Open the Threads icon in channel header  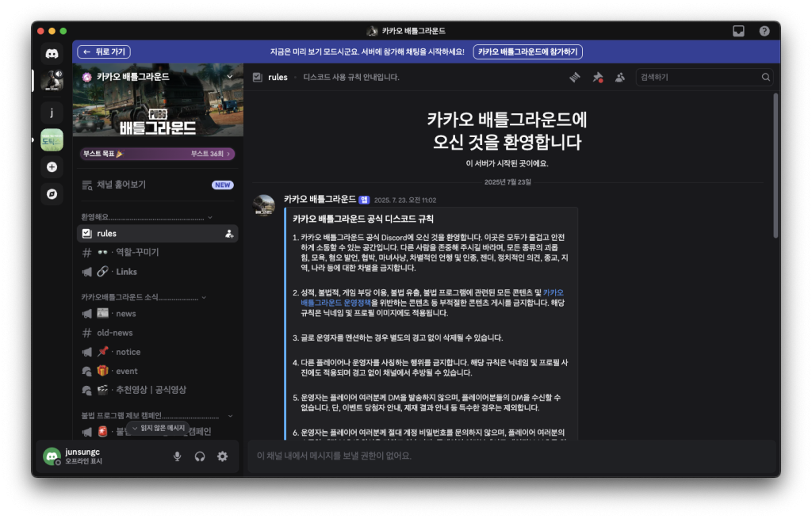coord(575,78)
